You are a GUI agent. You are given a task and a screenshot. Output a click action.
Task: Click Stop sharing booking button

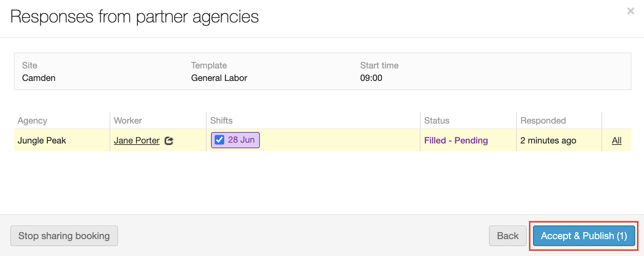[x=64, y=236]
